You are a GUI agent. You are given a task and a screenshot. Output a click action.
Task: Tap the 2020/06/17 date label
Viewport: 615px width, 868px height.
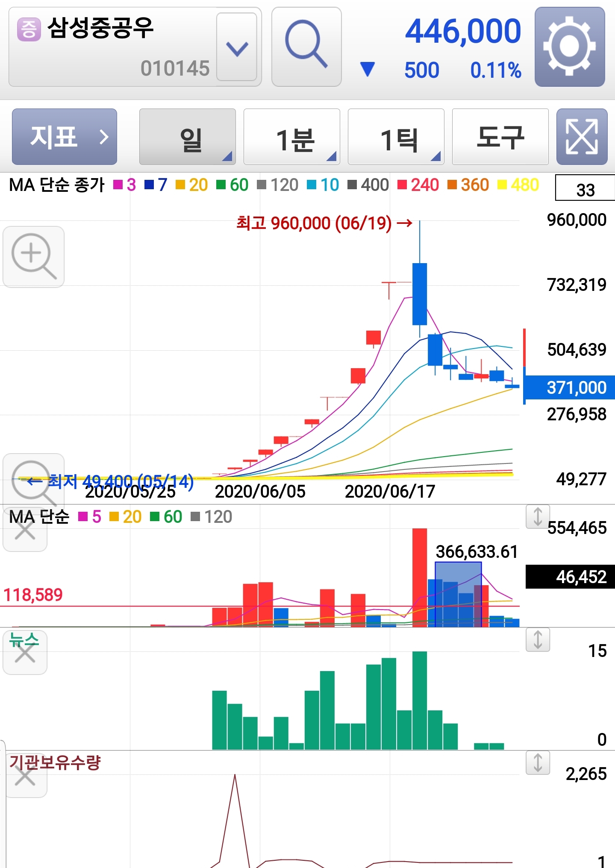390,492
